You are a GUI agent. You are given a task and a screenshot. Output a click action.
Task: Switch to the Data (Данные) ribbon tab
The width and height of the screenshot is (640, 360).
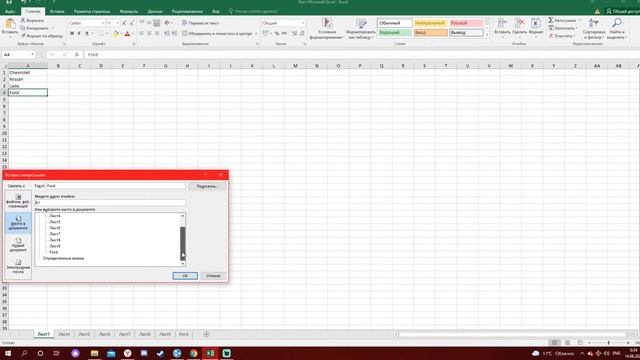tap(155, 11)
